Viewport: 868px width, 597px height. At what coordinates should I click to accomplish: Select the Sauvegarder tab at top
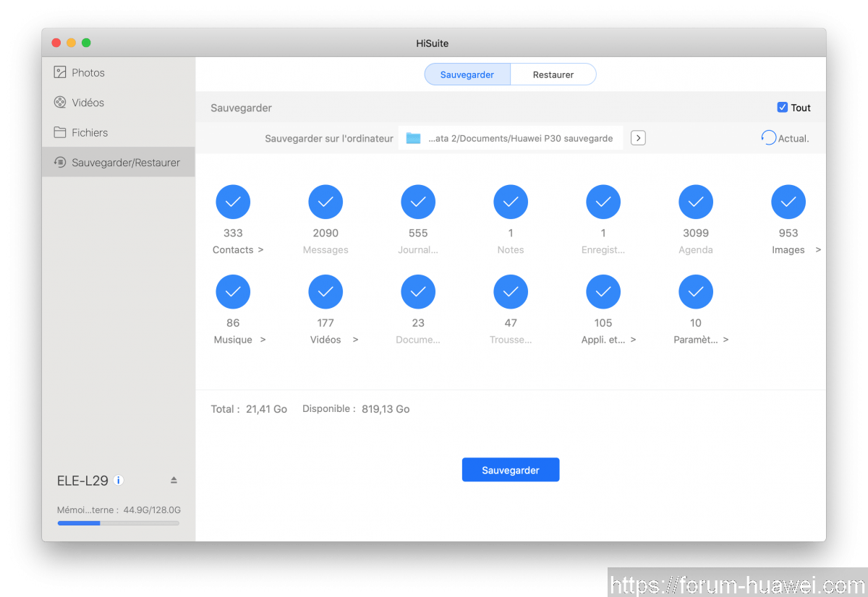point(467,74)
